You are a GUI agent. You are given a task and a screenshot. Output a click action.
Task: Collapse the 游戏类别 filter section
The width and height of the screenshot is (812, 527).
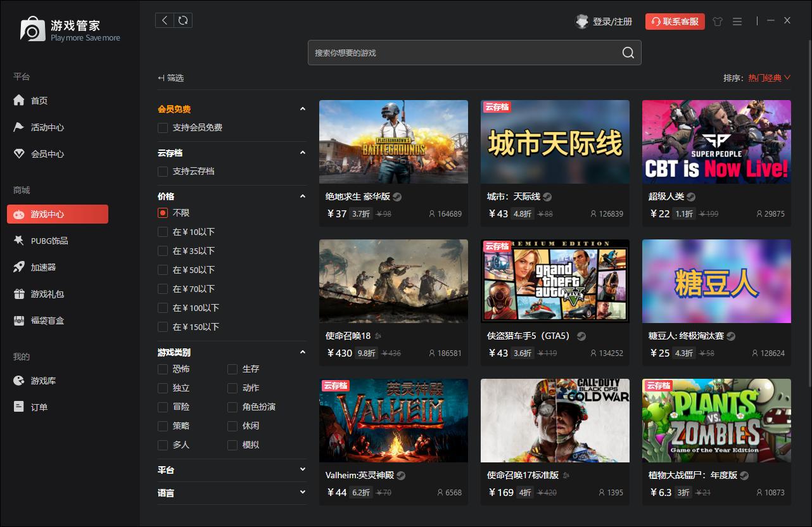point(302,352)
